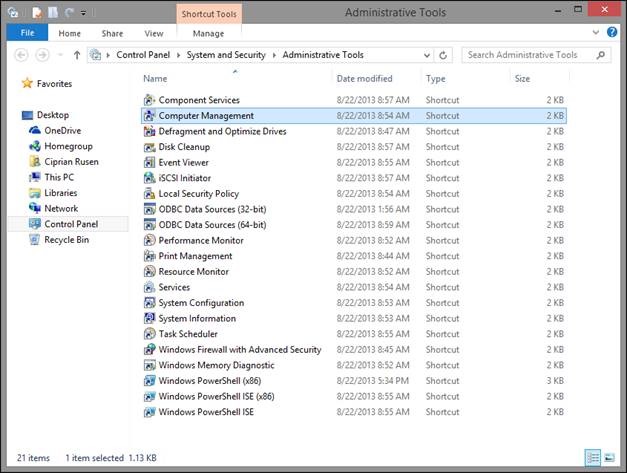Click Control Panel in the breadcrumb

coord(143,55)
